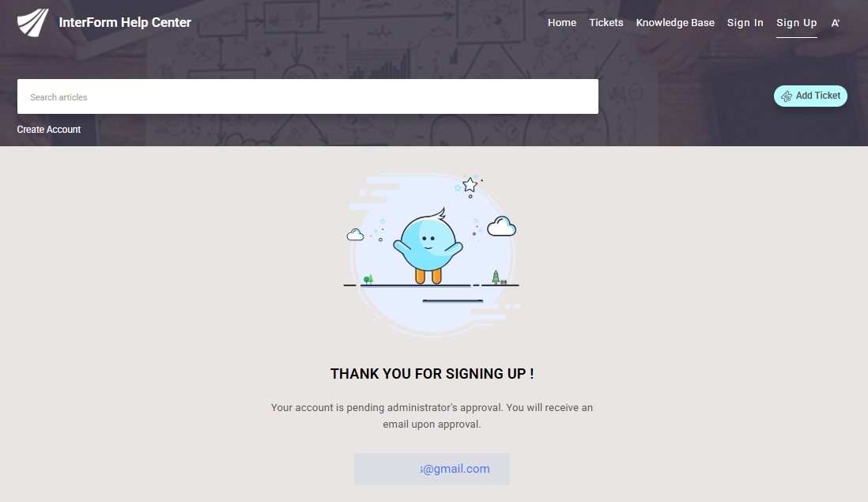Image resolution: width=868 pixels, height=502 pixels.
Task: Select the Sign Up menu item
Action: tap(797, 23)
